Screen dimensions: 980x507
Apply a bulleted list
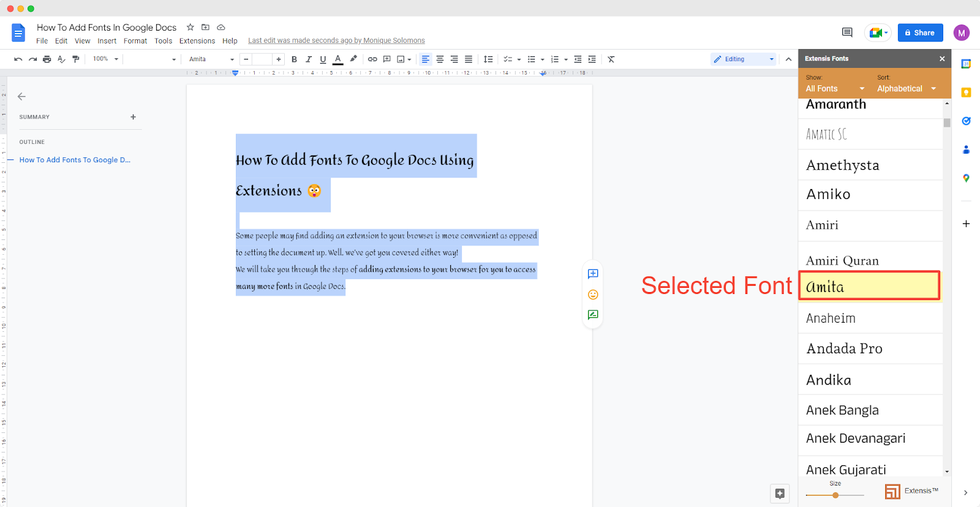[x=532, y=59]
